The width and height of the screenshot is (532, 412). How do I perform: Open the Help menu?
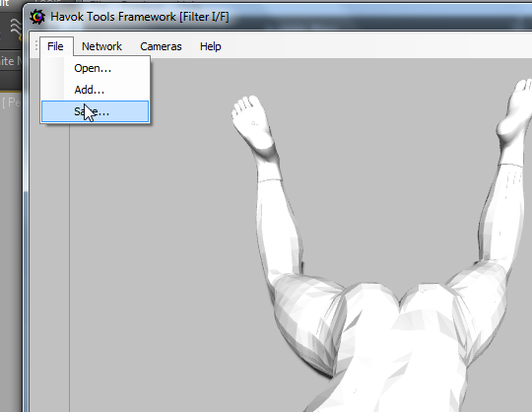pos(211,46)
